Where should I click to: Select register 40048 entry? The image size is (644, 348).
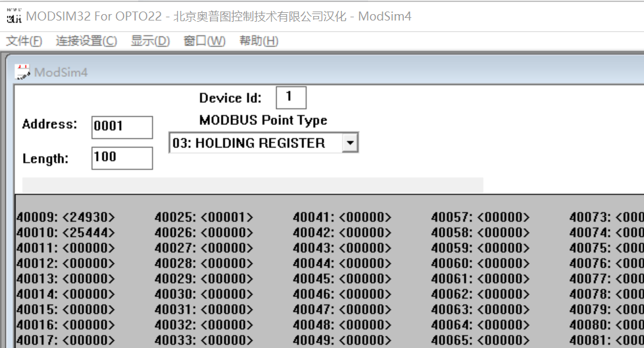pyautogui.click(x=342, y=325)
